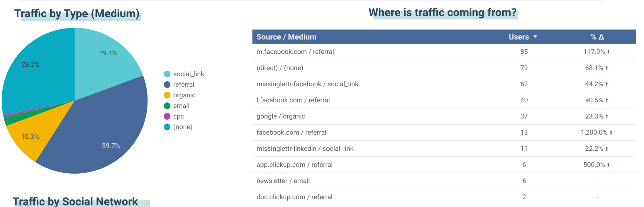Viewport: 644px width, 207px height.
Task: Sort by the % Δ column header
Action: (x=597, y=37)
